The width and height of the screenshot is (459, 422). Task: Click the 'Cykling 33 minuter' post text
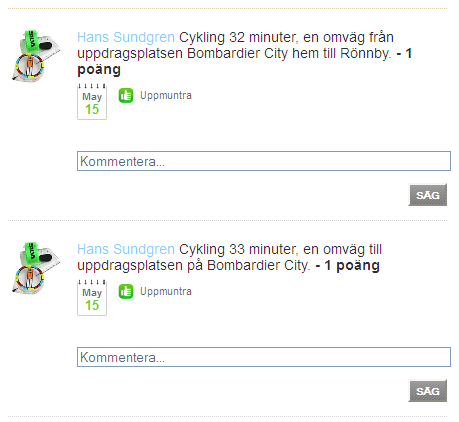point(230,257)
